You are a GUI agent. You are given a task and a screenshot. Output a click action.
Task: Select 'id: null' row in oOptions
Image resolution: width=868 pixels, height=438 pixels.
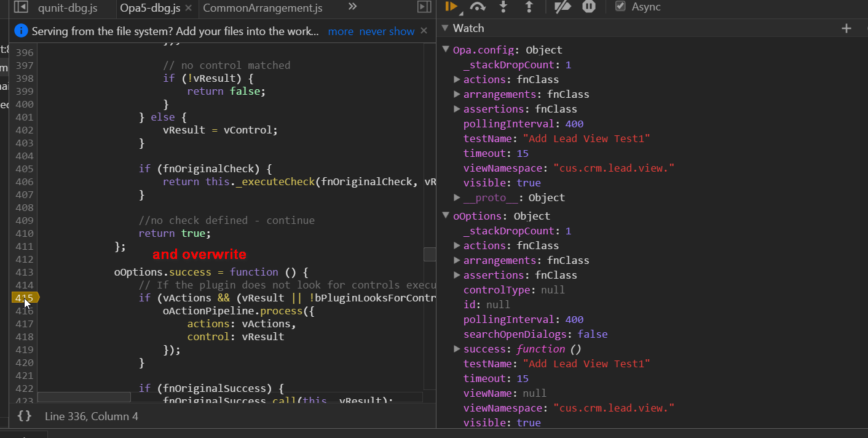(487, 305)
